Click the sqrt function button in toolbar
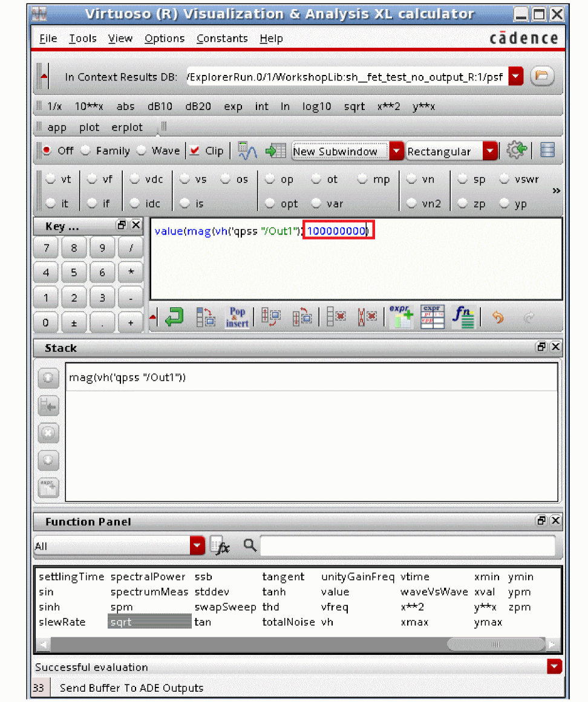 pyautogui.click(x=354, y=106)
